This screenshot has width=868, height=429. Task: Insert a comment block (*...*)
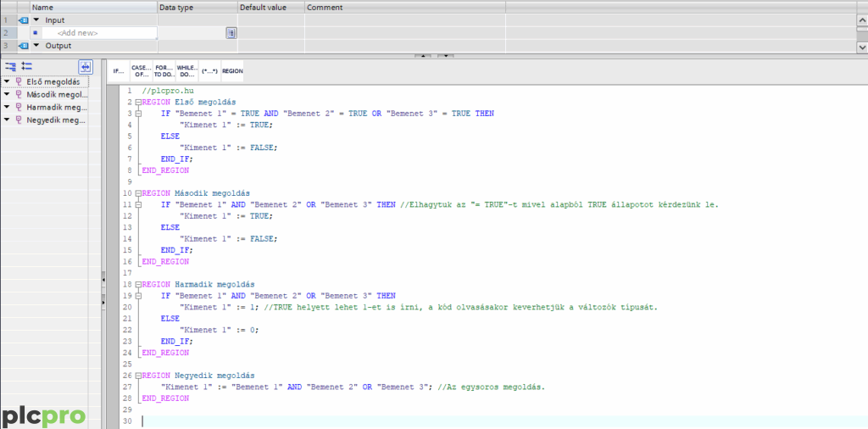(209, 71)
